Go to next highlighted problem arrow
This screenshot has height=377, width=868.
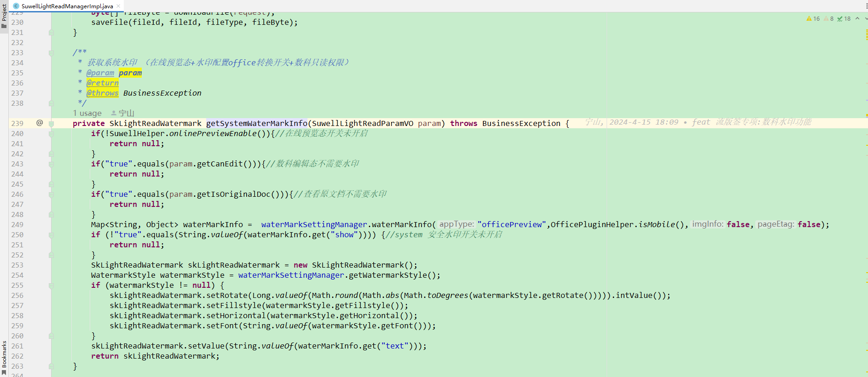(x=866, y=19)
